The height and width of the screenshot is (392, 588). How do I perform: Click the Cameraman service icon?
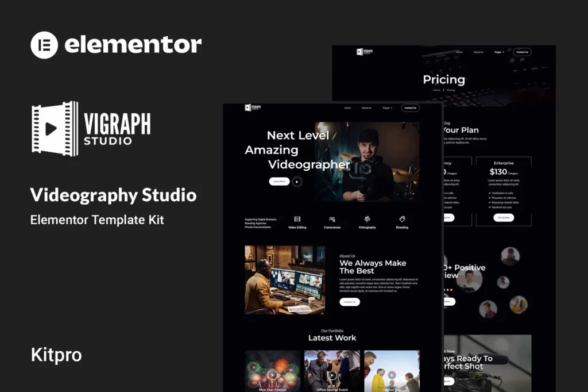331,218
